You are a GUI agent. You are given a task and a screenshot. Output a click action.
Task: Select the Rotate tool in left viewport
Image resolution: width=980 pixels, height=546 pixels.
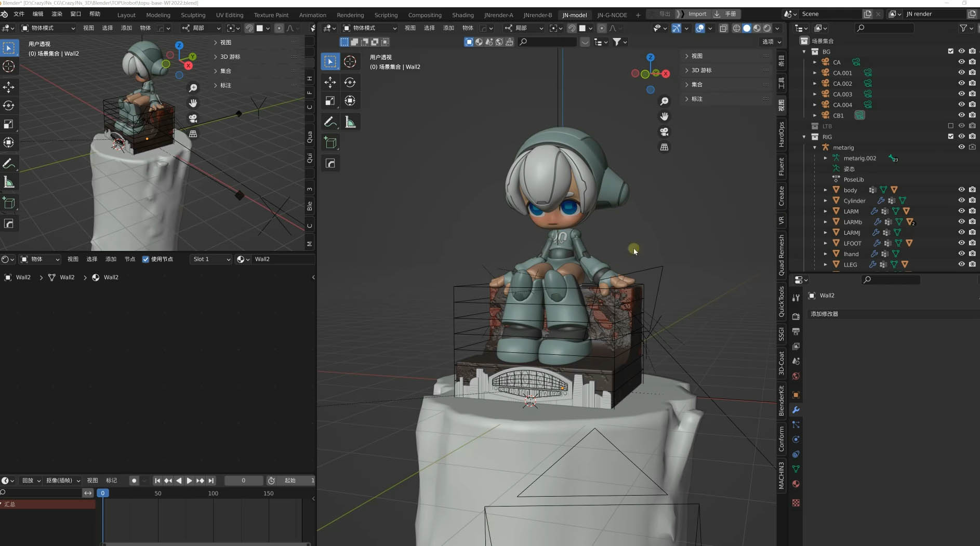[x=9, y=105]
